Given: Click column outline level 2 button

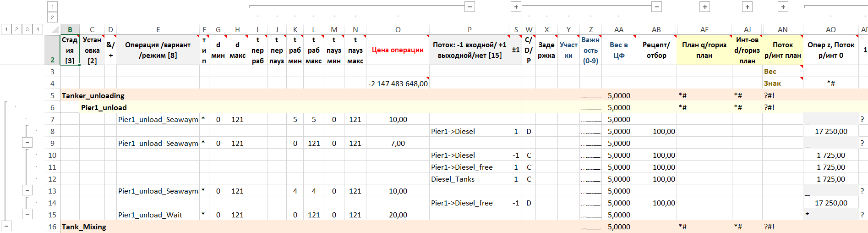Looking at the screenshot, I should 52,17.
